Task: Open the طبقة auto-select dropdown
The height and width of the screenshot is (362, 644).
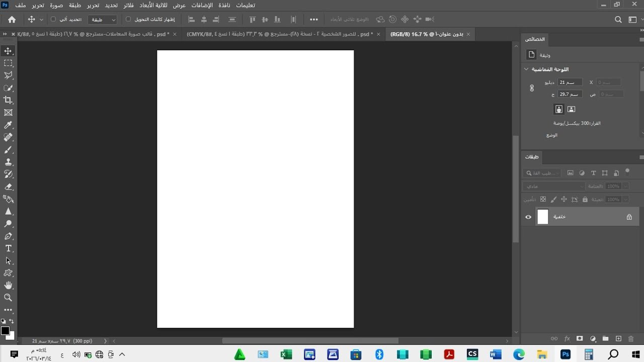Action: coord(102,20)
